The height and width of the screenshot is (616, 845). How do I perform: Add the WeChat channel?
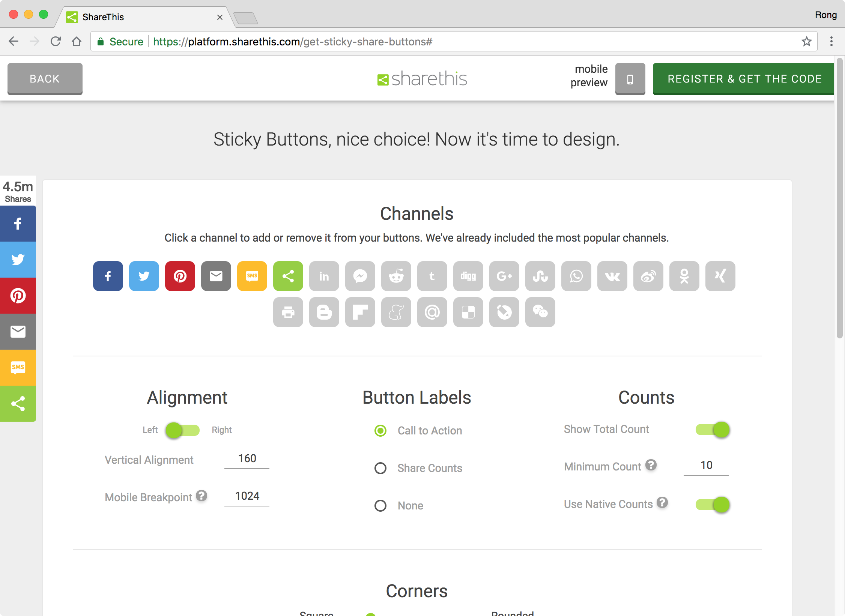[x=540, y=312]
